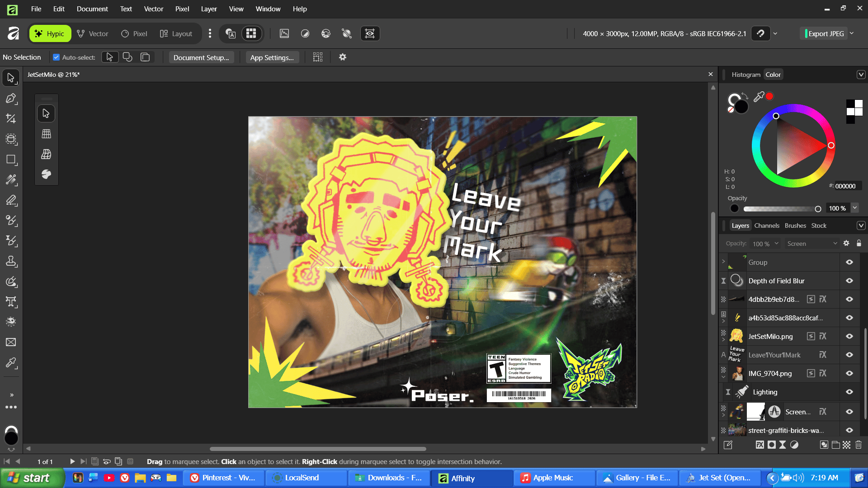Switch to the Brushes tab
The image size is (868, 488).
coord(795,225)
